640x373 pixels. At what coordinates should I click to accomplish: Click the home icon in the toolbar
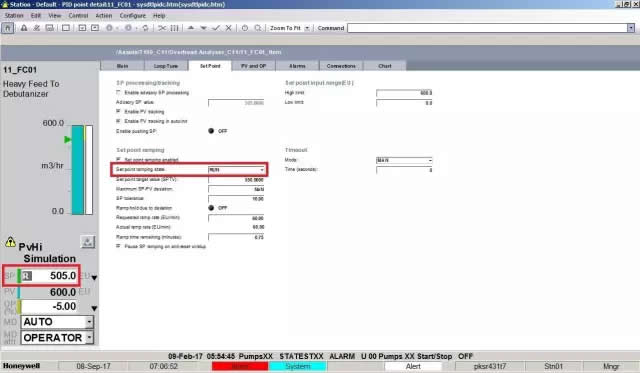[8, 28]
